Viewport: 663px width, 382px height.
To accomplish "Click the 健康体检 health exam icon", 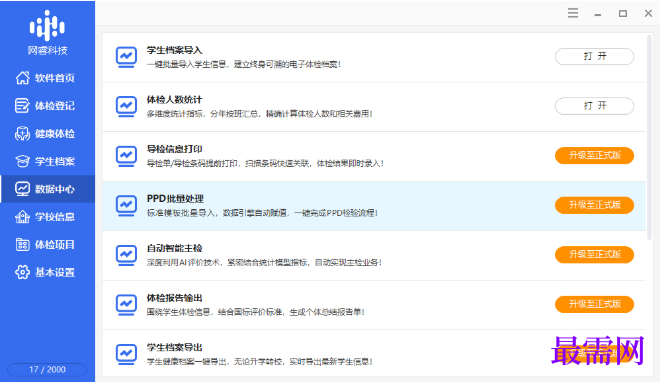I will click(22, 133).
